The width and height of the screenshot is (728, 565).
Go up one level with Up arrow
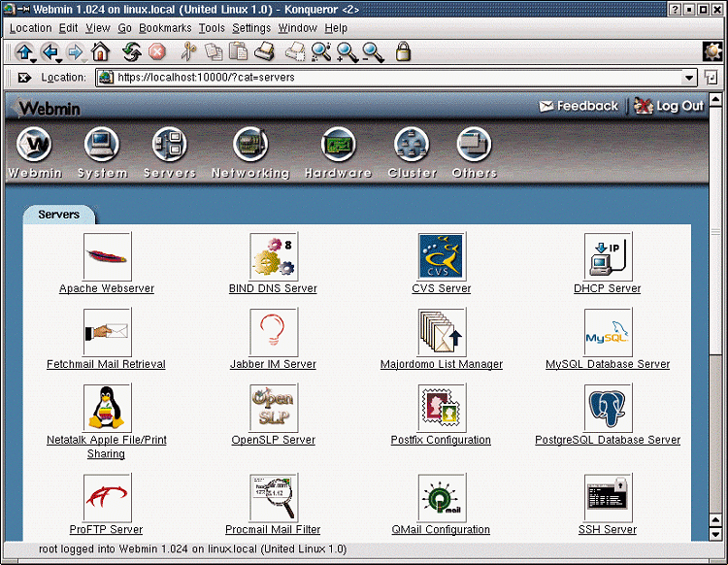pyautogui.click(x=23, y=51)
